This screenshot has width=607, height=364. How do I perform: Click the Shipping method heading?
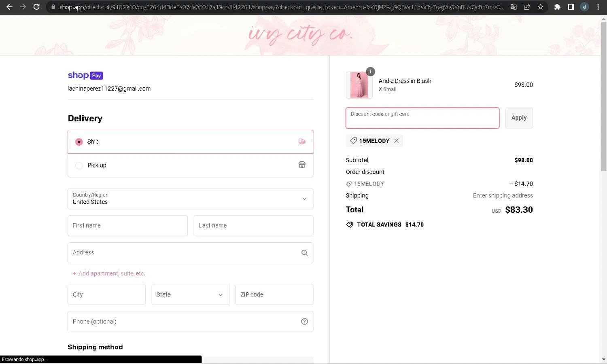[x=95, y=347]
